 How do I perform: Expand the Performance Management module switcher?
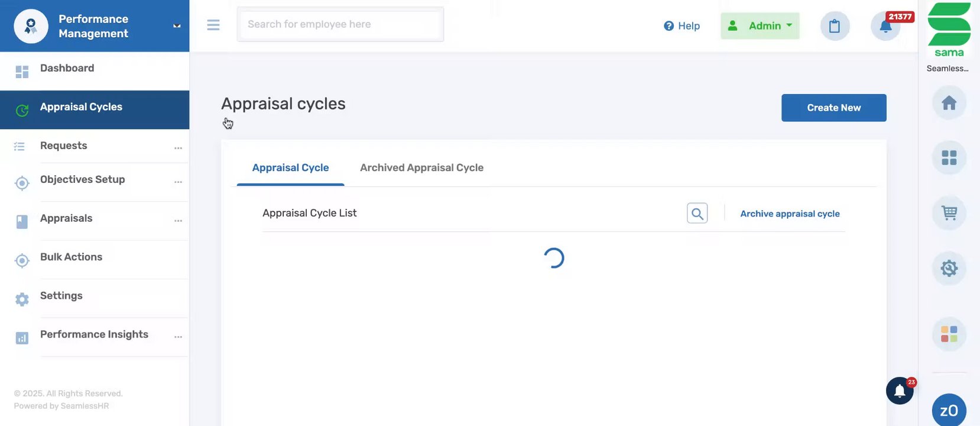(177, 26)
